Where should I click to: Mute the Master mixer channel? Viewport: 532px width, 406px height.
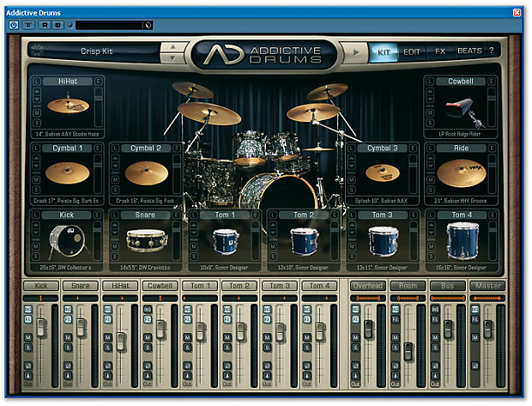coord(475,337)
